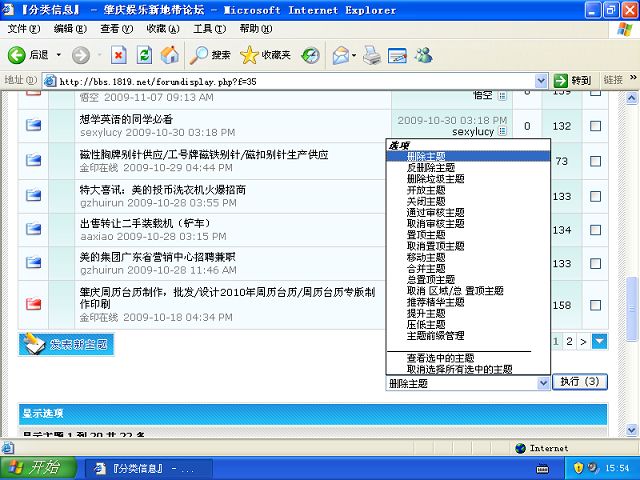
Task: Collapse the 删除主题 moderation combo box
Action: coord(544,383)
